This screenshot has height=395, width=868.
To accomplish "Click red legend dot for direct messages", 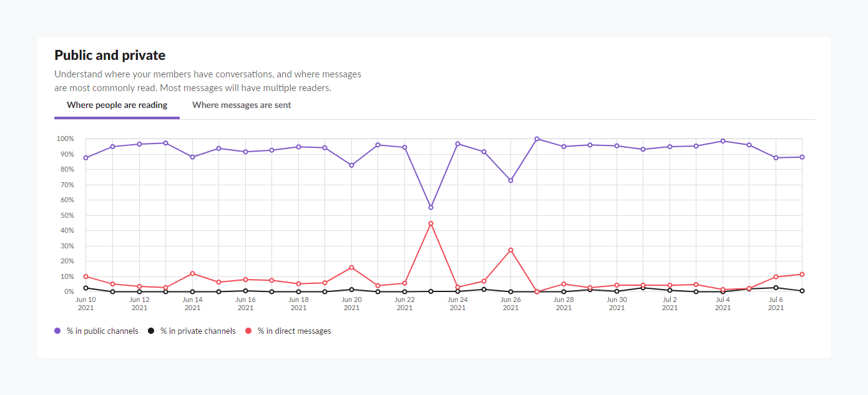I will [x=248, y=331].
